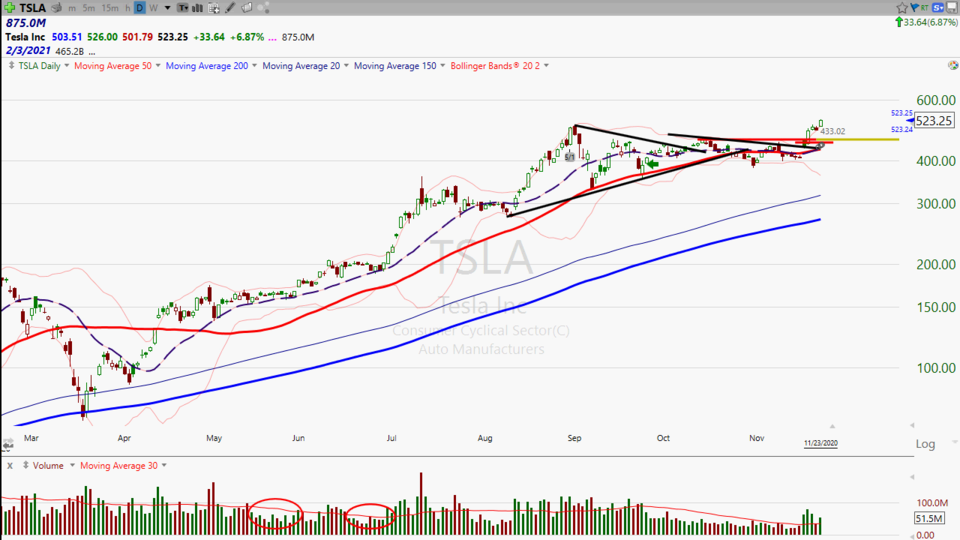Click the triangle marker above 11/23/2020
This screenshot has width=960, height=540.
coord(832,426)
